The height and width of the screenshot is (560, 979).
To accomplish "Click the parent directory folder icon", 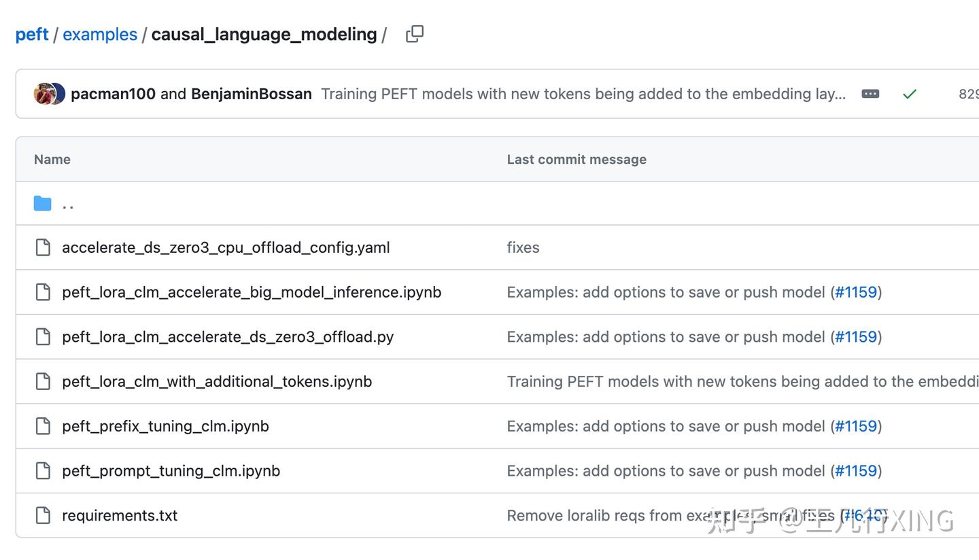I will coord(43,203).
